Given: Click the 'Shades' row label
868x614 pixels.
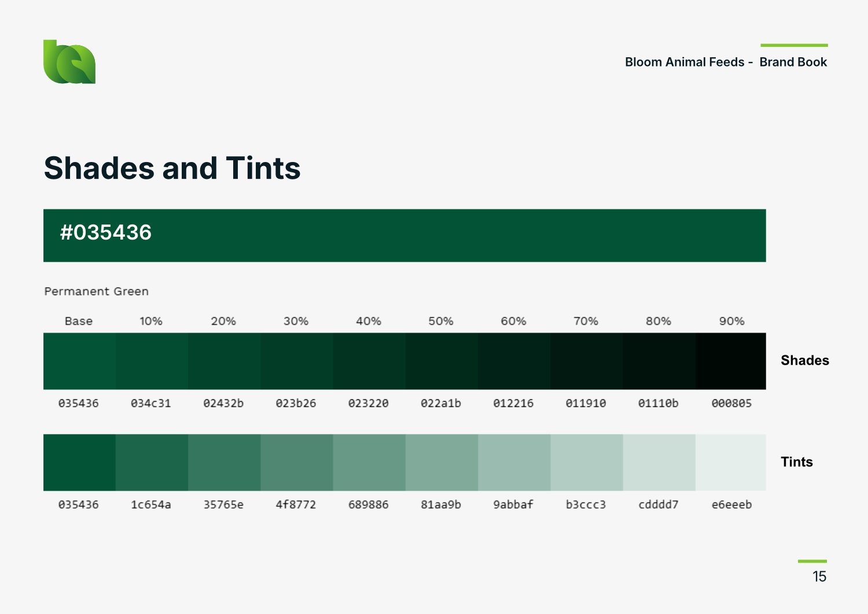Looking at the screenshot, I should [x=804, y=361].
